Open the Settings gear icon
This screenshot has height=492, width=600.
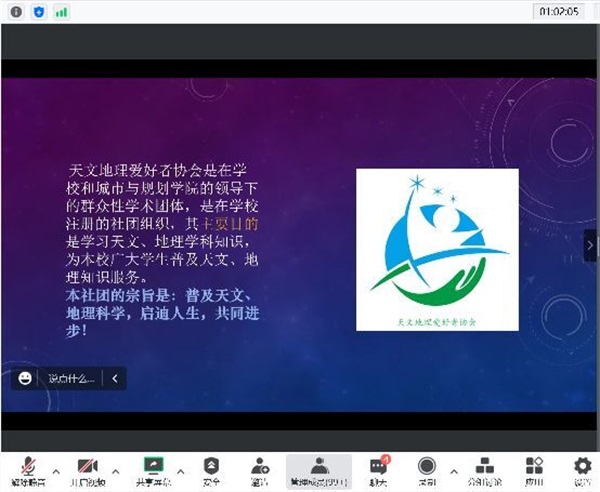582,466
